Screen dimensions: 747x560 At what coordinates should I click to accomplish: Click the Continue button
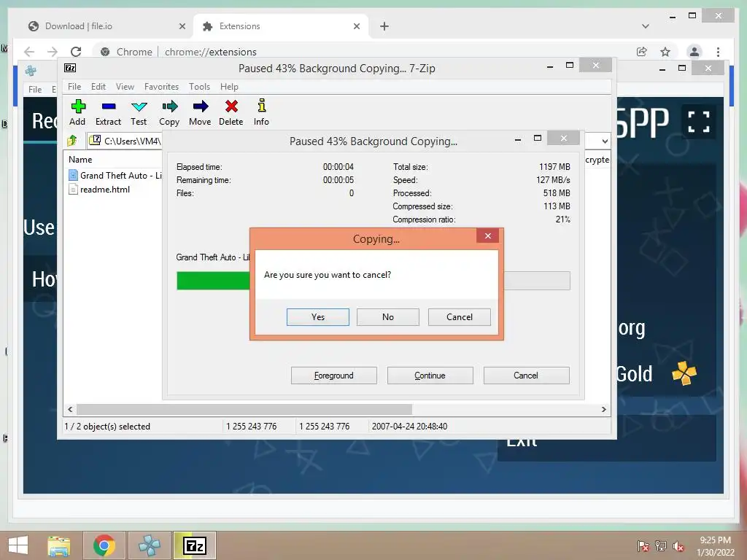pyautogui.click(x=430, y=376)
